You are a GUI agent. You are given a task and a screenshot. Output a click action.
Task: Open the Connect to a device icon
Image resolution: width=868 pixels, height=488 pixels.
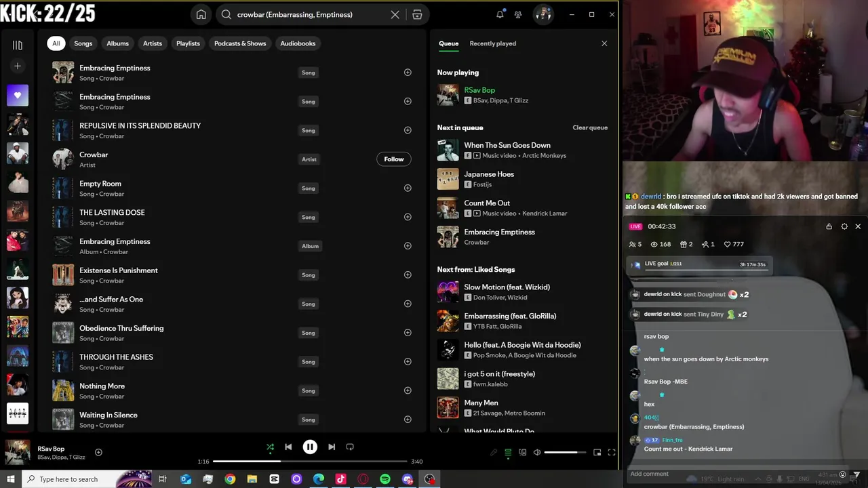[523, 452]
